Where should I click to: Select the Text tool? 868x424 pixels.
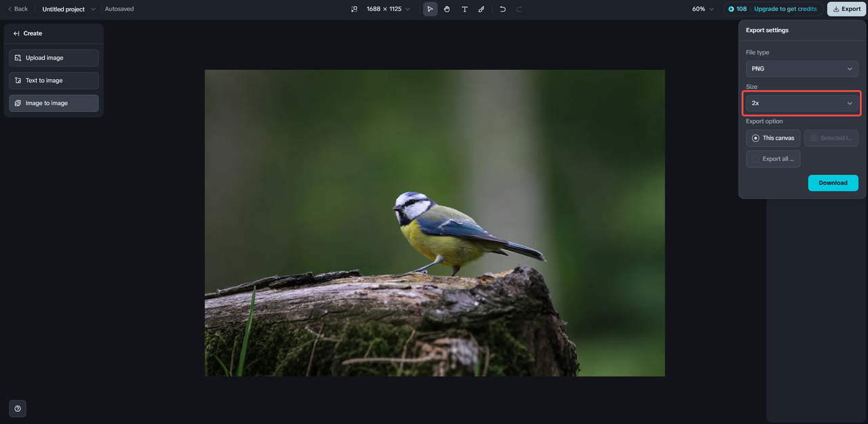point(465,9)
